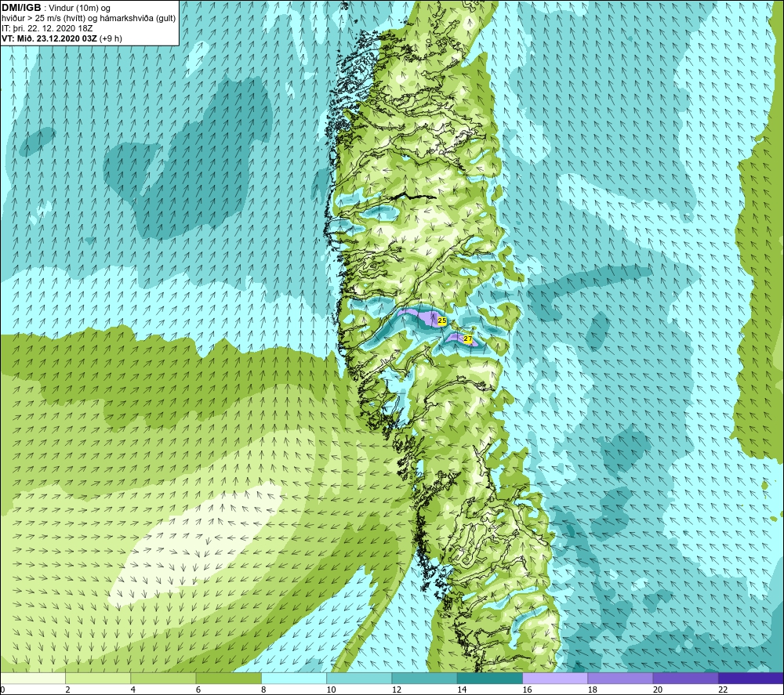The image size is (784, 695).
Task: Select the 20–22 m/s violet legend swatch
Action: click(686, 678)
